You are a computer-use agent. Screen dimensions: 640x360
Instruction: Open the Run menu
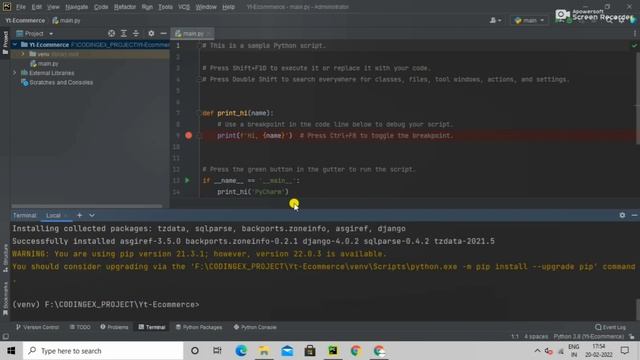click(147, 7)
